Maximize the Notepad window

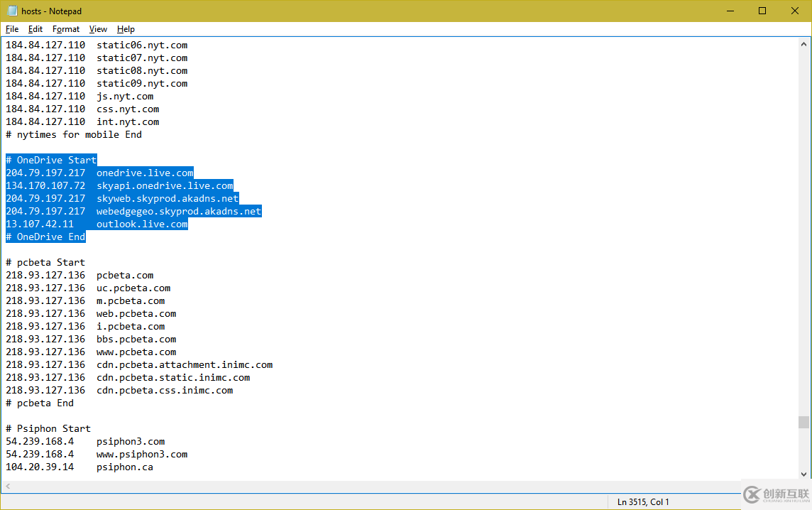click(762, 11)
